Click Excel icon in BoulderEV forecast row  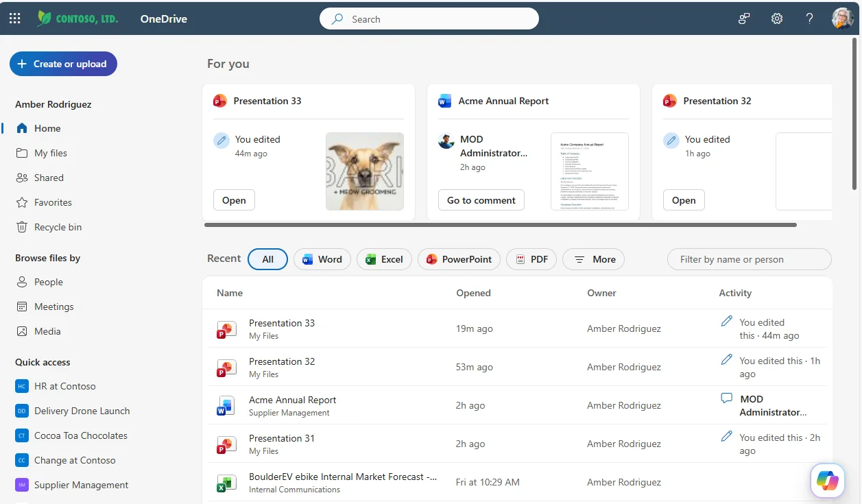coord(226,483)
